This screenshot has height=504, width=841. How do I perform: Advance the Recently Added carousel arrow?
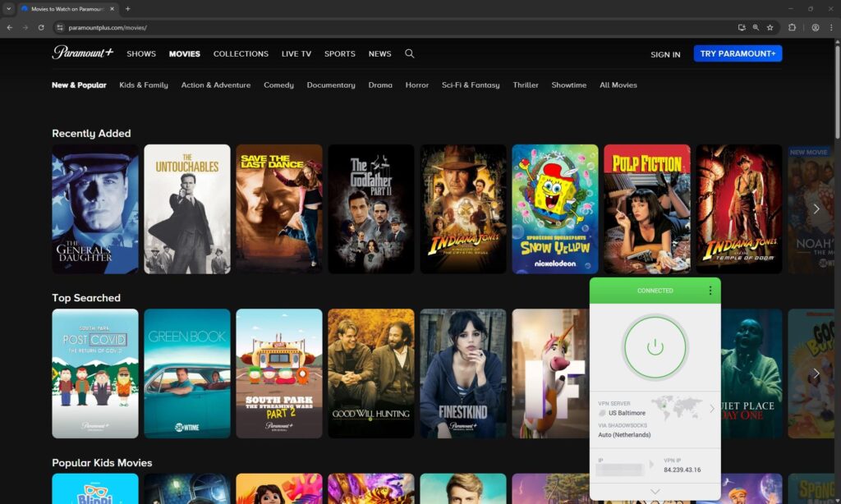(816, 209)
